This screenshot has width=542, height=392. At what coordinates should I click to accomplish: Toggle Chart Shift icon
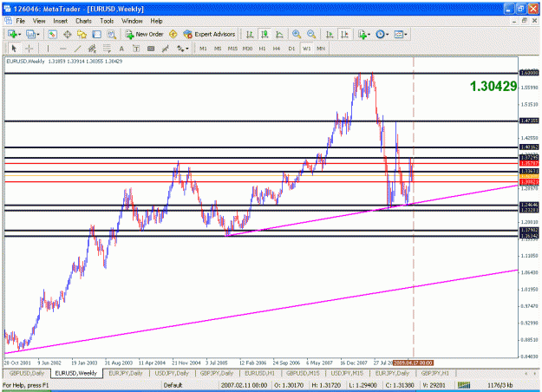pyautogui.click(x=344, y=34)
